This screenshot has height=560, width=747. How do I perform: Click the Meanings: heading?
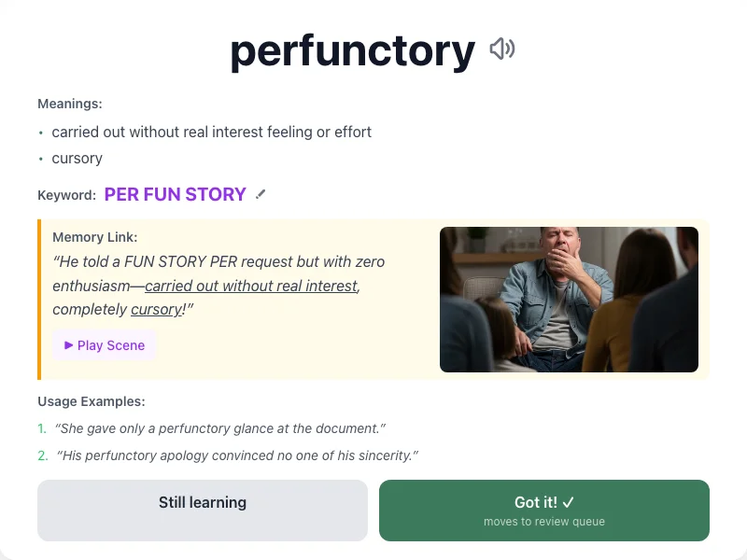69,104
